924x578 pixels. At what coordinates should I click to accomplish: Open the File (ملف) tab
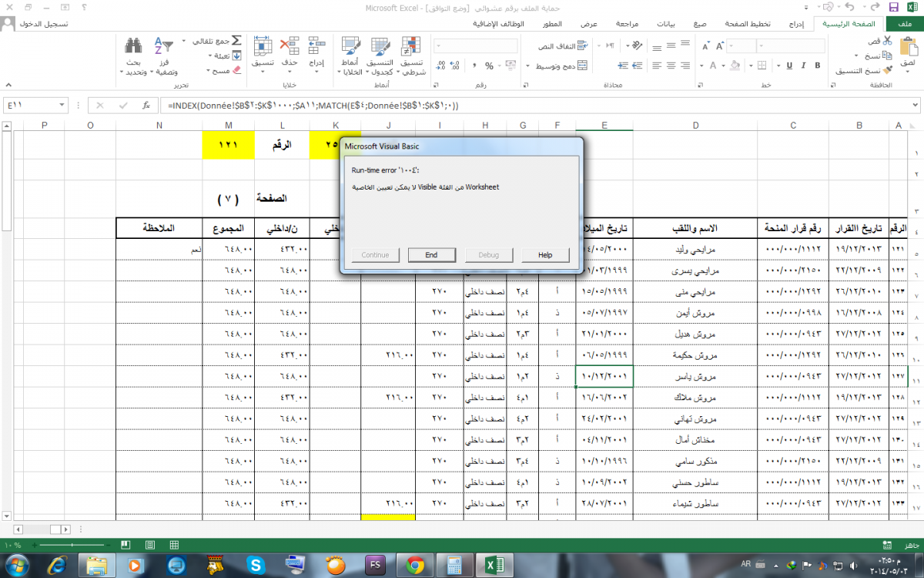tap(906, 24)
